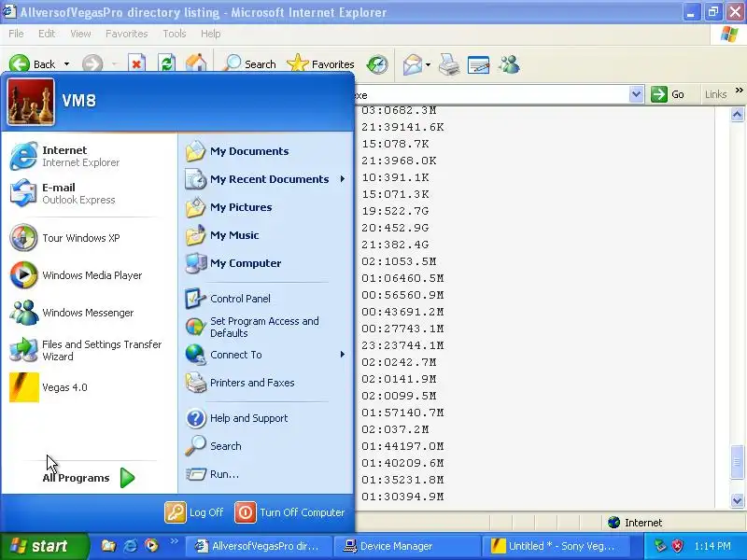Viewport: 747px width, 560px height.
Task: Stop page loading with the Stop icon
Action: pyautogui.click(x=136, y=63)
